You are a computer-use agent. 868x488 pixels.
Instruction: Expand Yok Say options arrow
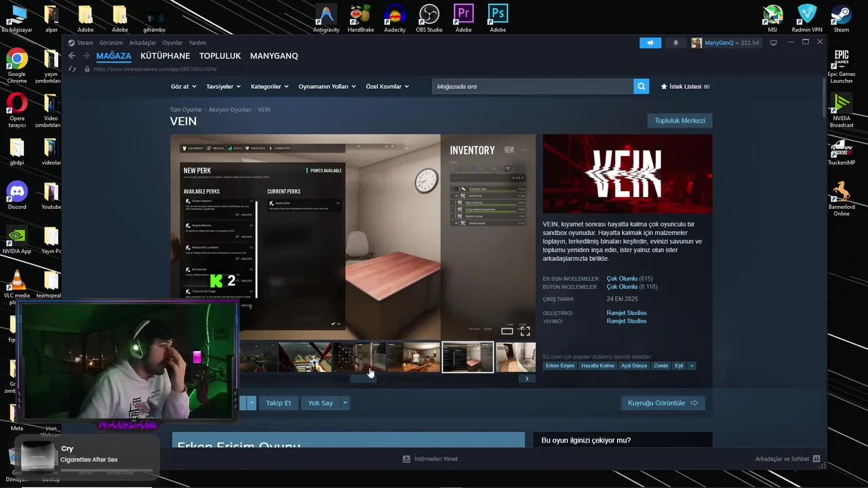click(344, 403)
